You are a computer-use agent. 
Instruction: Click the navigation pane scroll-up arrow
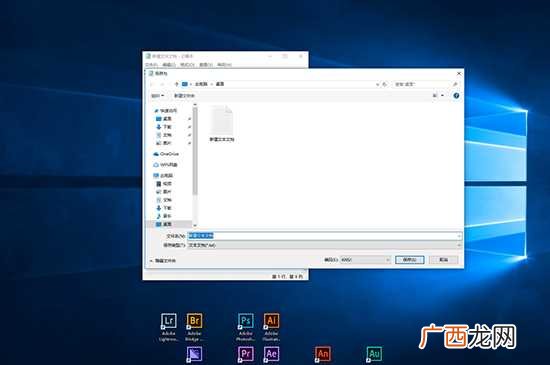pos(195,104)
